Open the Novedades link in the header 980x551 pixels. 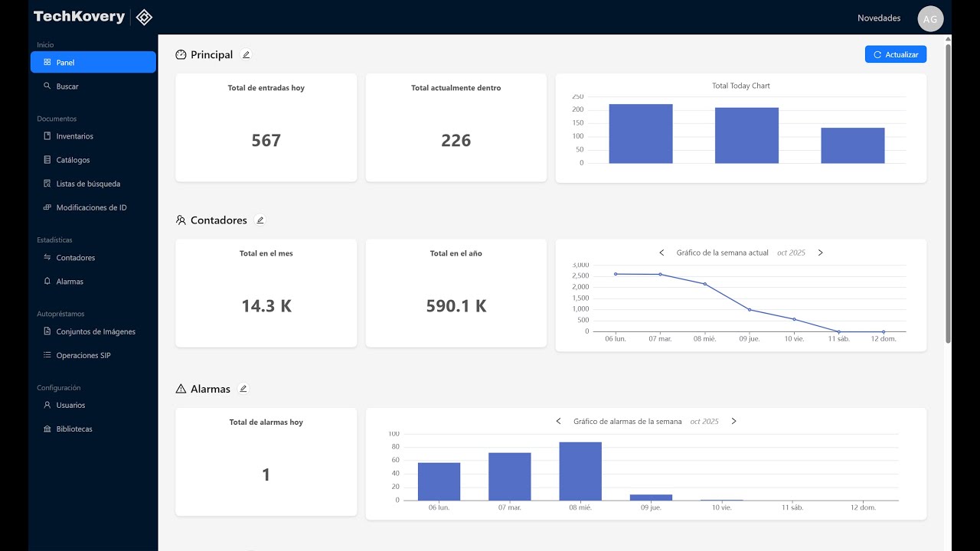click(879, 18)
